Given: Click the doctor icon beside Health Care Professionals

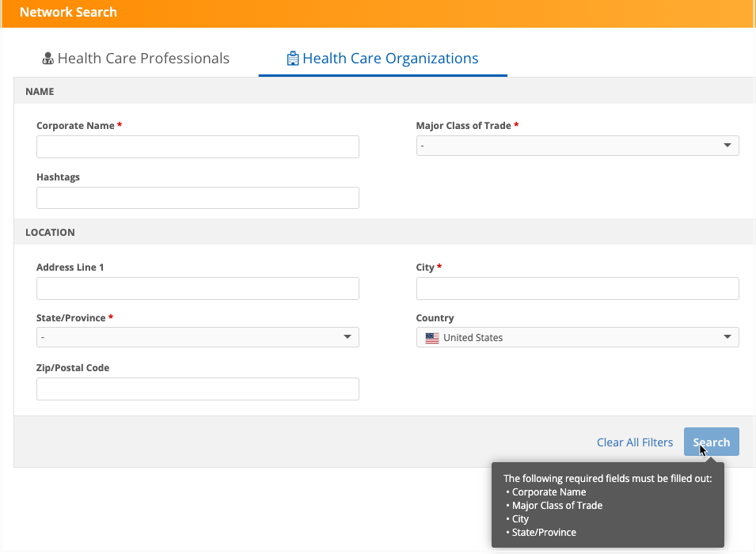Looking at the screenshot, I should pos(47,59).
